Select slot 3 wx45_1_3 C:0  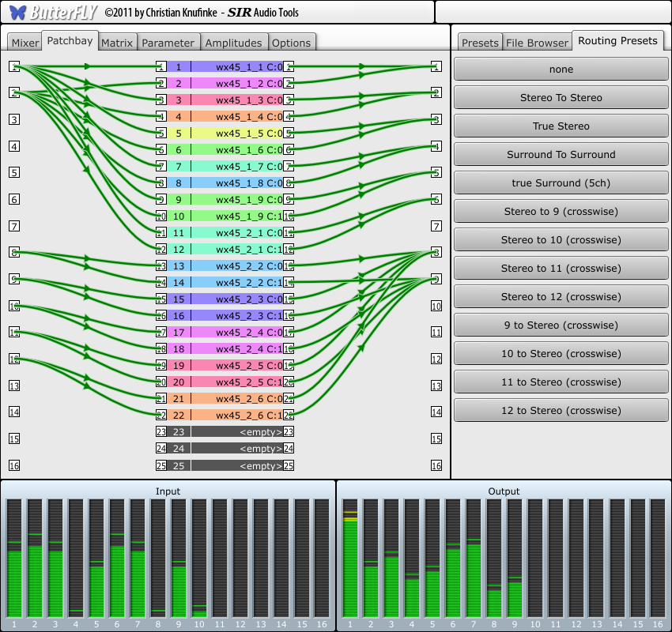[225, 100]
